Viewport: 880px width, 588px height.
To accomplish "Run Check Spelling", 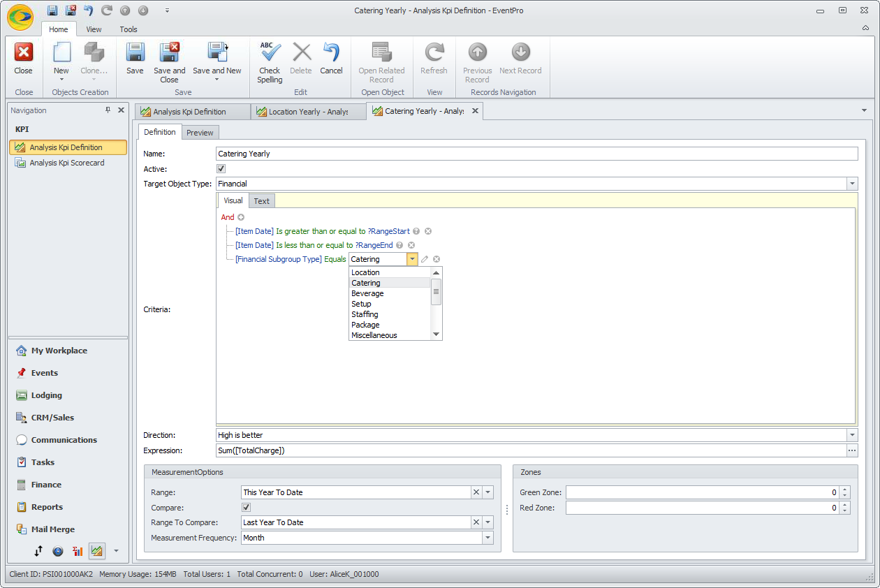I will tap(270, 62).
